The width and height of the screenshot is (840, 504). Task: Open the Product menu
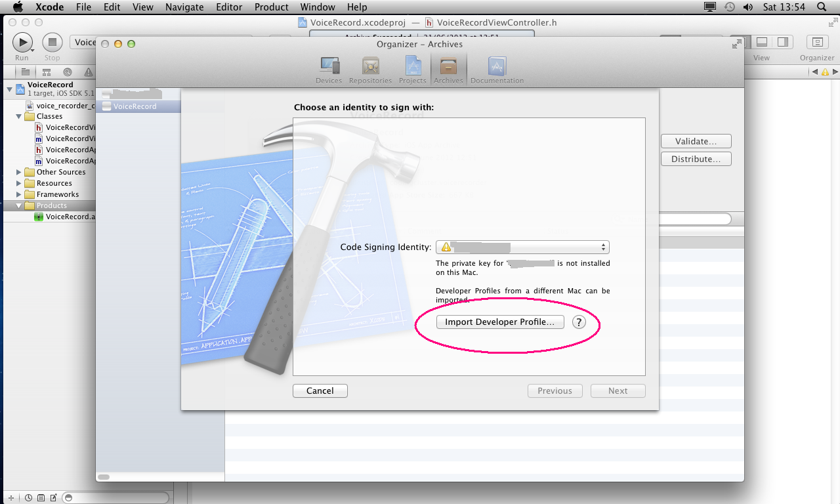pyautogui.click(x=272, y=7)
